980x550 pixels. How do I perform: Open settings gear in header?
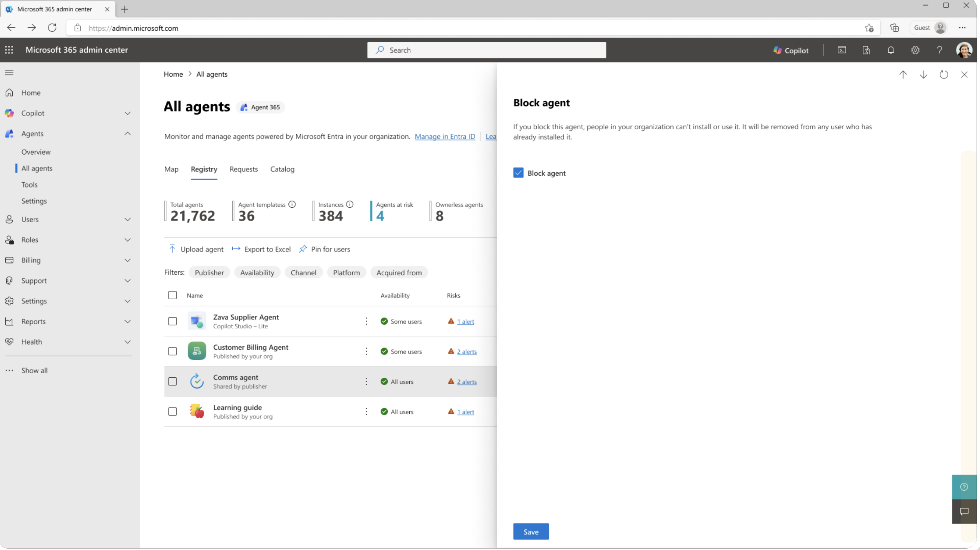click(915, 50)
